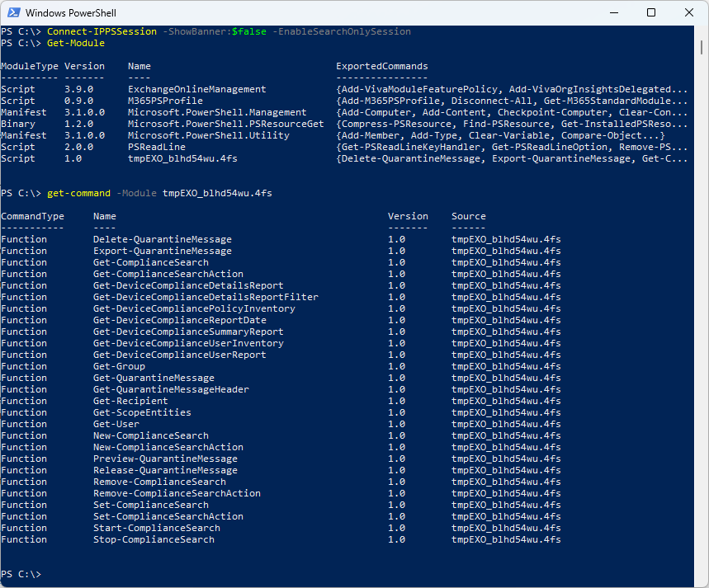This screenshot has width=709, height=588.
Task: Click the PowerShell icon in title bar
Action: pos(13,12)
